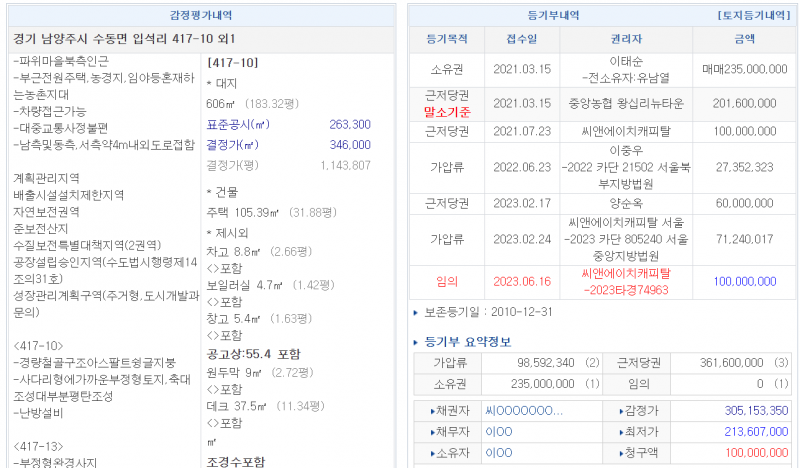800x468 pixels.
Task: Click the 등기목적 column header
Action: pyautogui.click(x=447, y=40)
